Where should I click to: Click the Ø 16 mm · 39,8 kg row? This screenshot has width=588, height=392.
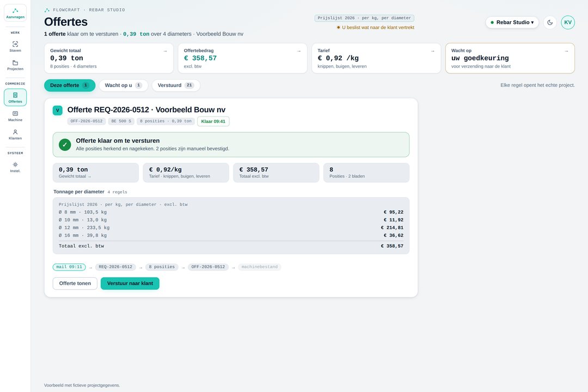[x=231, y=236]
